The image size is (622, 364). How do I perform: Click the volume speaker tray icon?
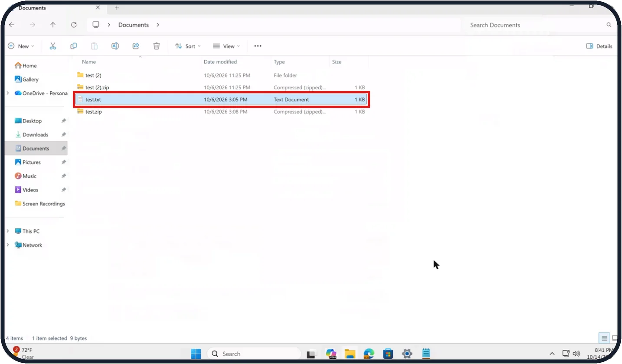point(576,354)
